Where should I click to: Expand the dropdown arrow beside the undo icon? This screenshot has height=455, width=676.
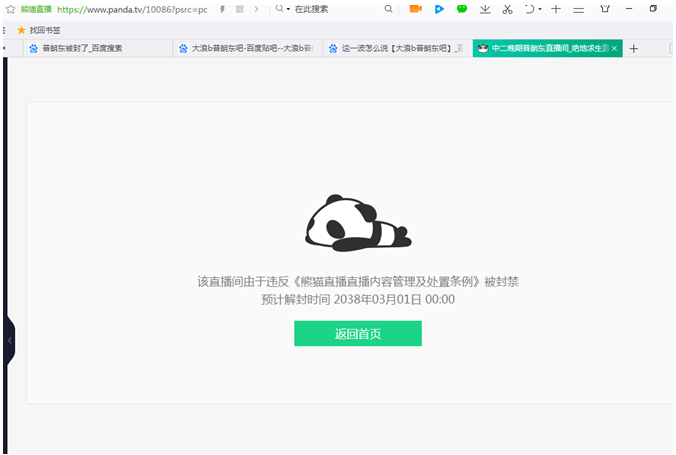(x=540, y=9)
